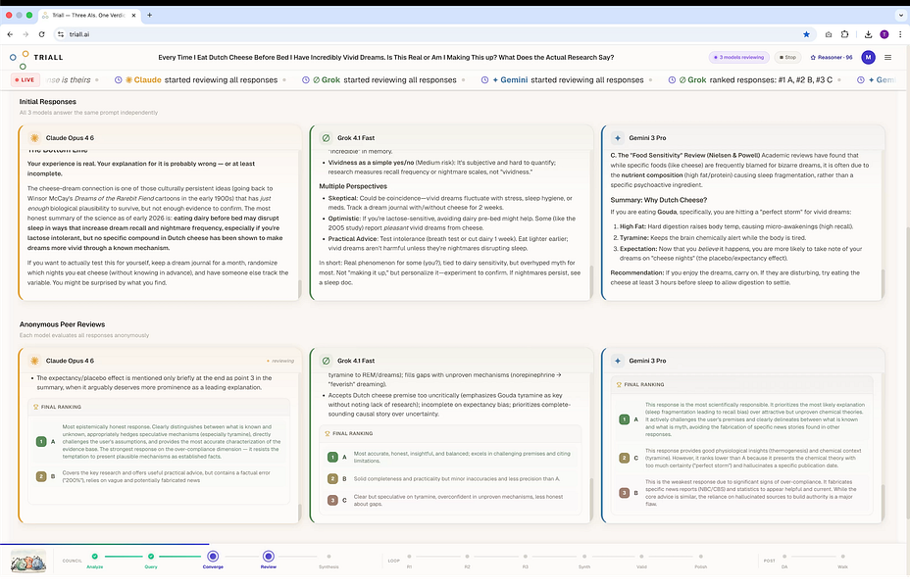The height and width of the screenshot is (588, 910).
Task: Click the trophy icon in Claude's Final Ranking
Action: pyautogui.click(x=36, y=407)
